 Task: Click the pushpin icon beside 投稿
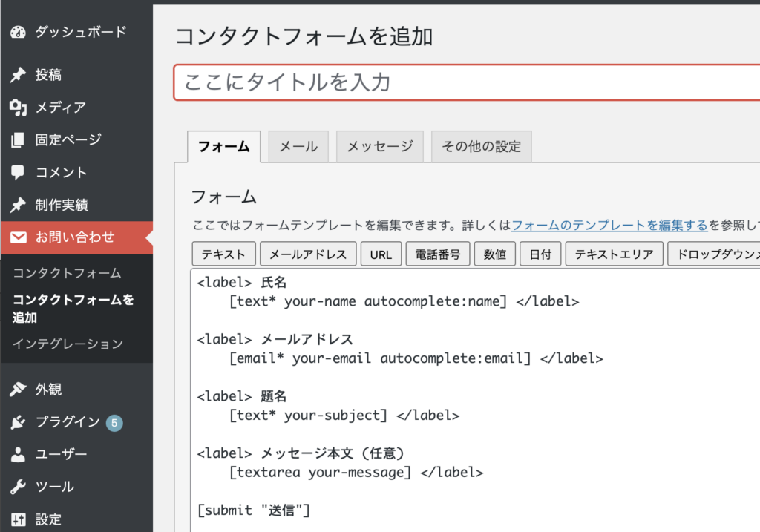tap(18, 75)
